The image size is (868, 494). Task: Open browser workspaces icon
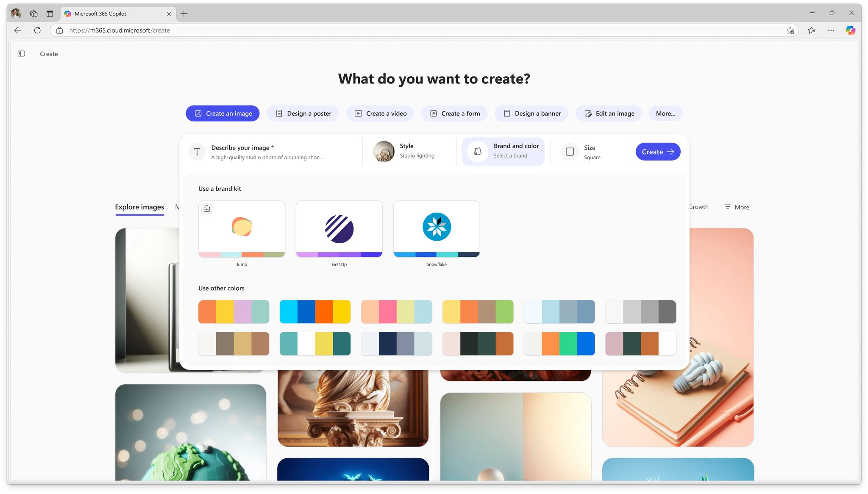point(34,14)
